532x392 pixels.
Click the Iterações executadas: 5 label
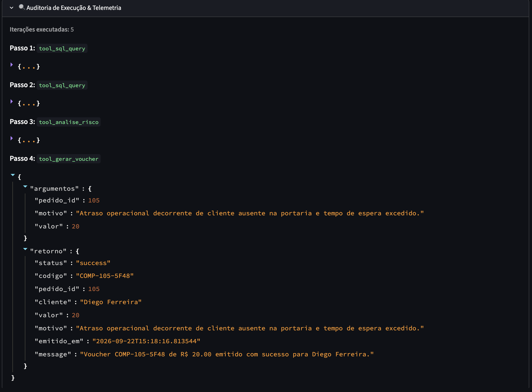pos(41,29)
